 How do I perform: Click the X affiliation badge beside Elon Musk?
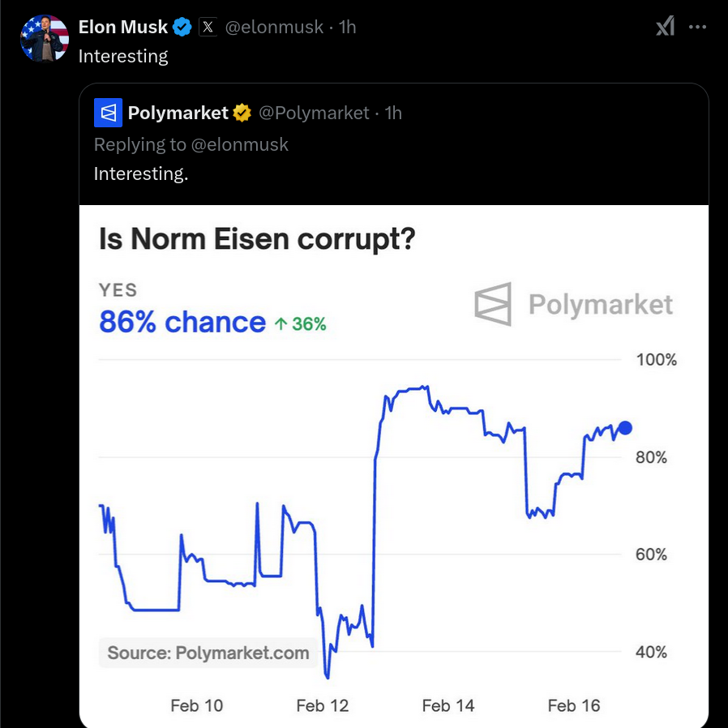tap(208, 27)
